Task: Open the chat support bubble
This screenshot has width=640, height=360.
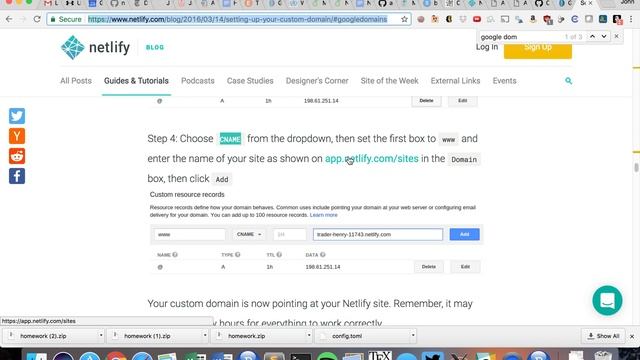Action: [x=607, y=300]
